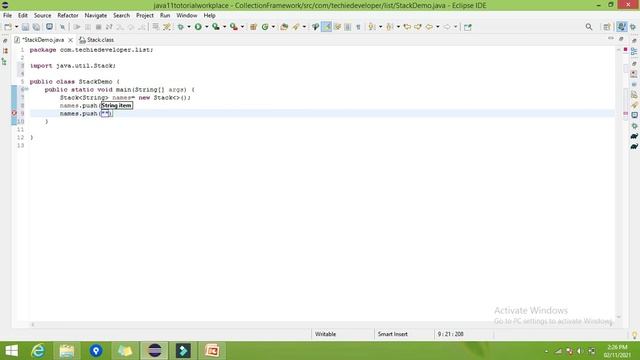Expand the Coverage dropdown arrow

224,27
